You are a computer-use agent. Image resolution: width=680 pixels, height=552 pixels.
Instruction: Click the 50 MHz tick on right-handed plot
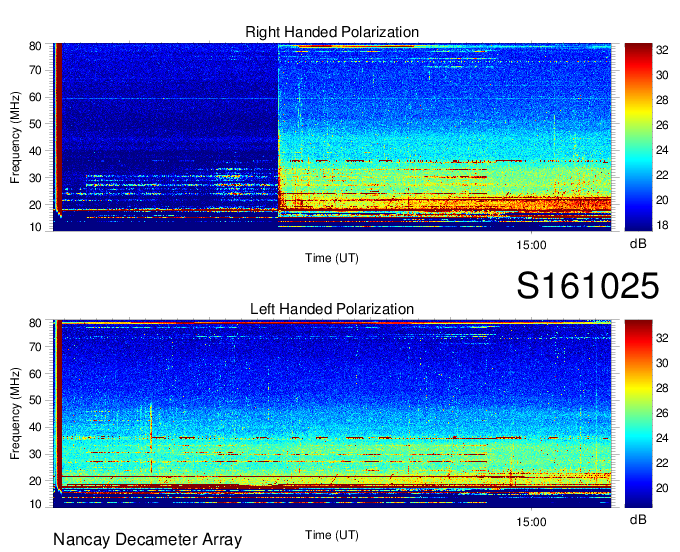[35, 124]
